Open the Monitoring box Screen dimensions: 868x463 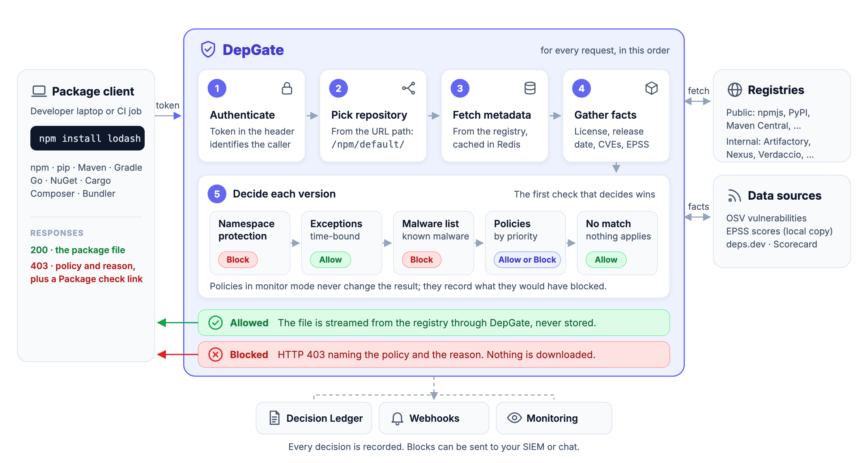tap(554, 418)
